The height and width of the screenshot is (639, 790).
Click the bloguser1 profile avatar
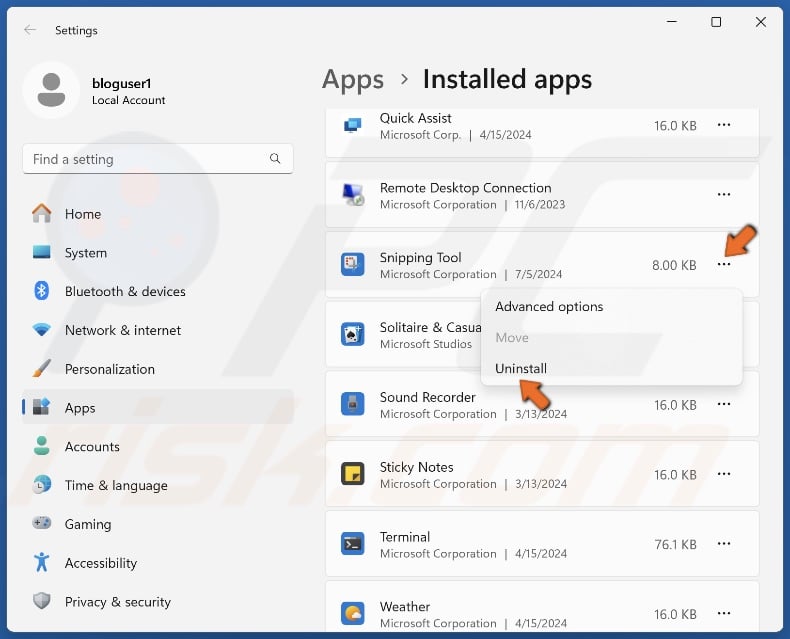coord(51,91)
